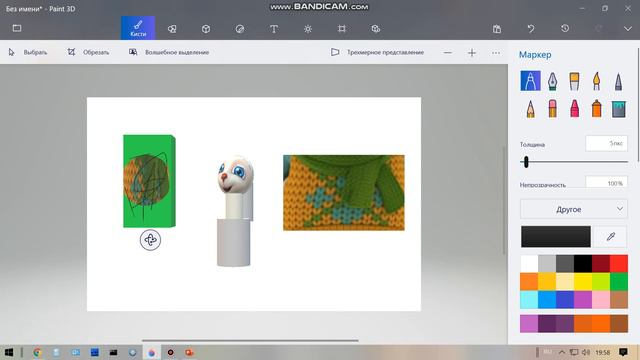Viewport: 640px width, 360px height.
Task: Zoom in with the plus button
Action: [472, 53]
